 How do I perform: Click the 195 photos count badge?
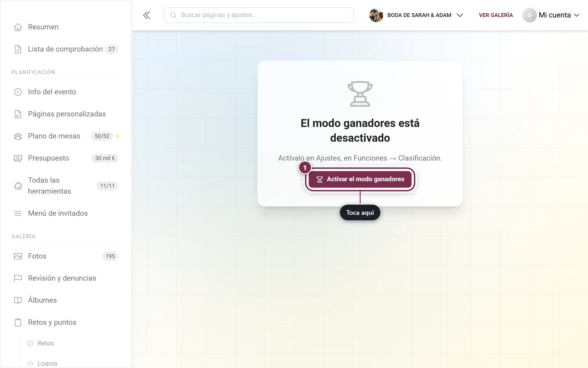[110, 256]
